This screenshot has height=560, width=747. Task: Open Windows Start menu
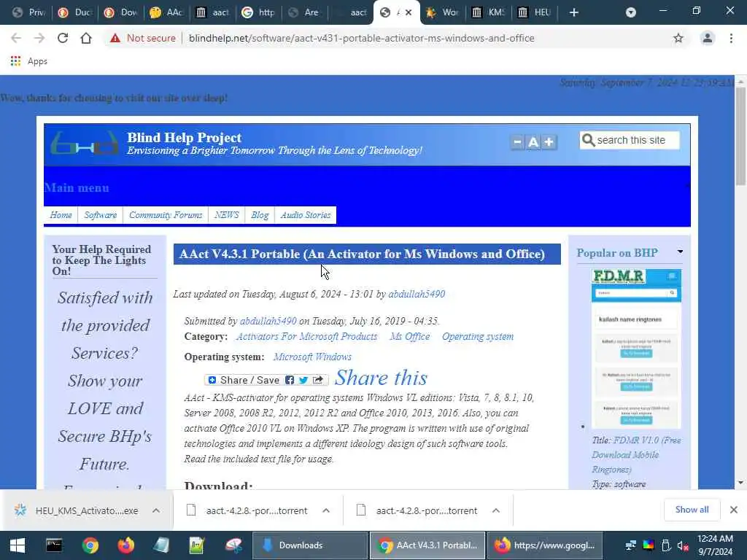[x=18, y=545]
